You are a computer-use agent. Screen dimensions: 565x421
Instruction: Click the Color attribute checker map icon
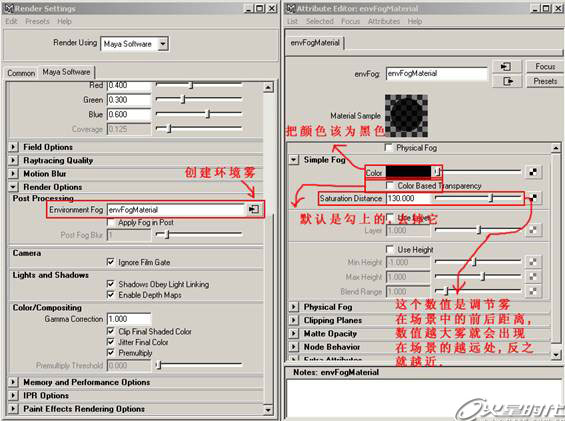533,172
